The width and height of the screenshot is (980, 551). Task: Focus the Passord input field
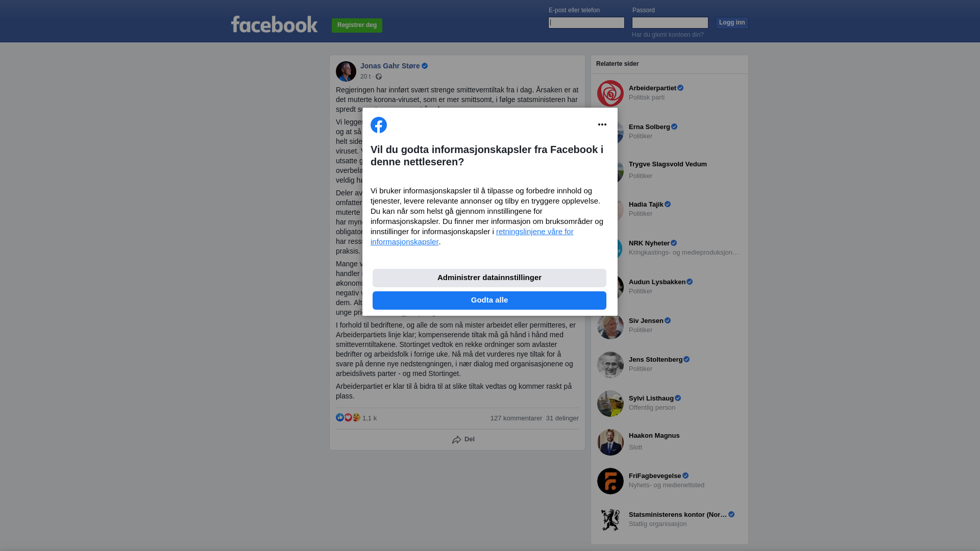[x=670, y=22]
